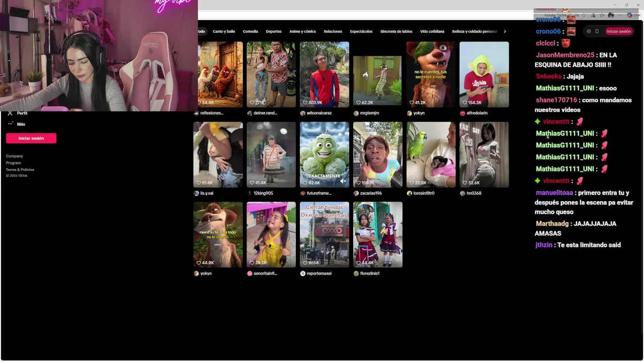Open the mirror selfie video with 32.6K likes
644x362 pixels.
pyautogui.click(x=484, y=155)
